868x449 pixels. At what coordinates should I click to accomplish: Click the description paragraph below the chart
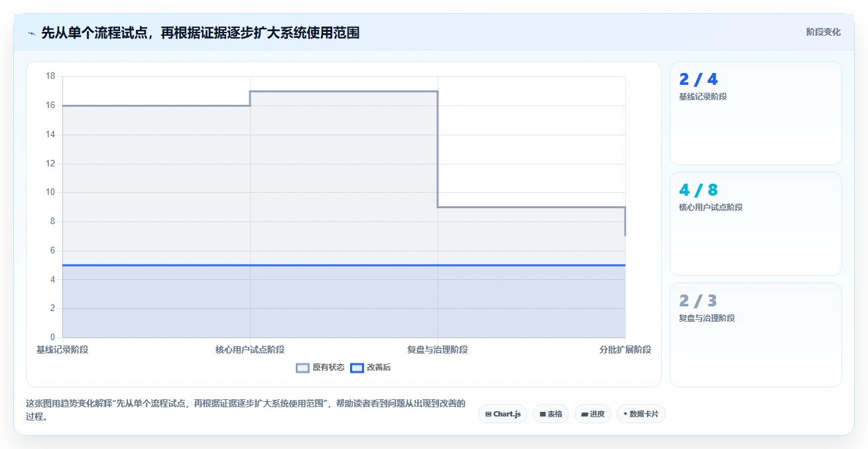click(x=245, y=410)
